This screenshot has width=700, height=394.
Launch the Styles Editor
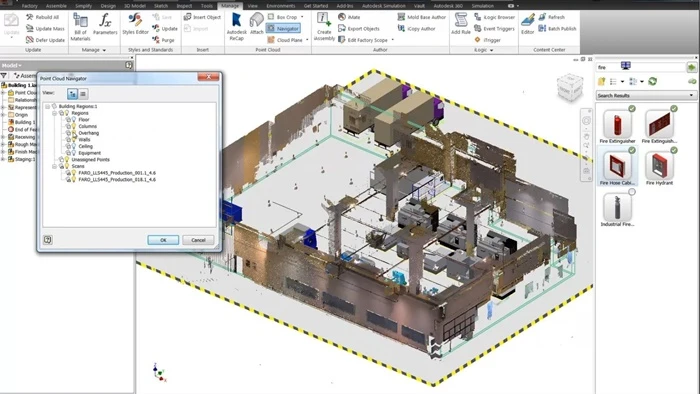[x=135, y=24]
